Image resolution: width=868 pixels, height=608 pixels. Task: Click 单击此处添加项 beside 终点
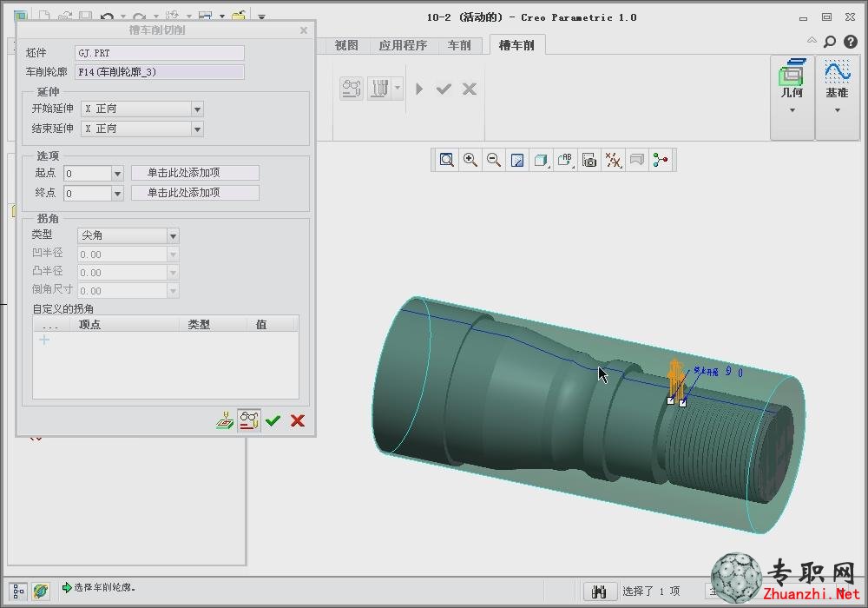(x=194, y=193)
